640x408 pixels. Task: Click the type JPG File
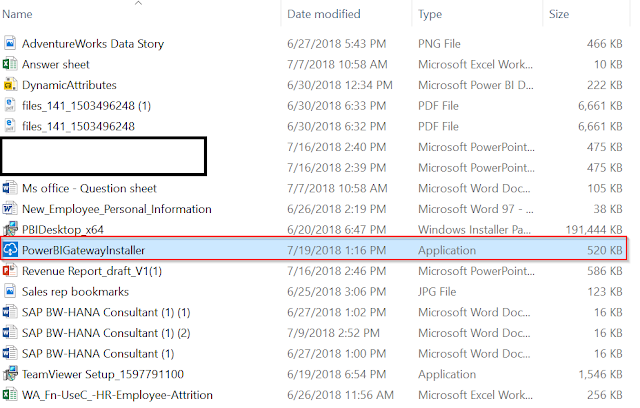[437, 292]
